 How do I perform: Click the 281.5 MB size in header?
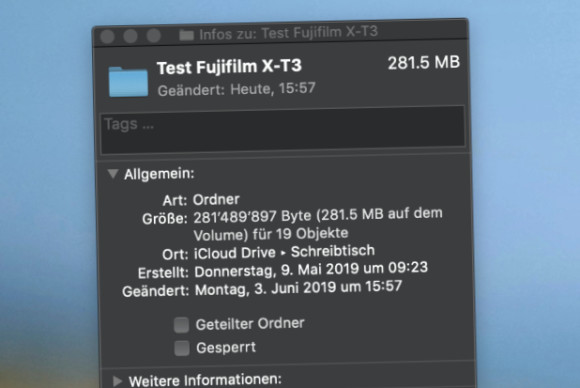[424, 63]
